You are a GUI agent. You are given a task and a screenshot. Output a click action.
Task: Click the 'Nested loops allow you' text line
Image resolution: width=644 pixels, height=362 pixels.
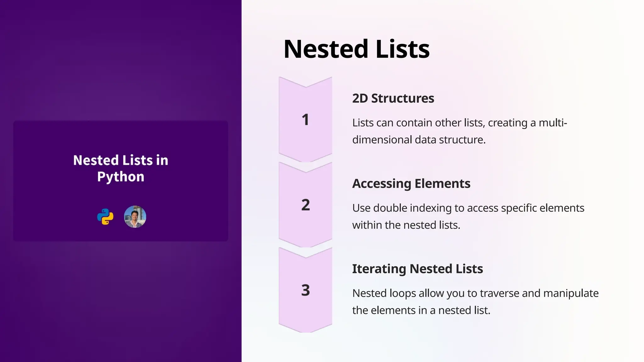(x=475, y=293)
